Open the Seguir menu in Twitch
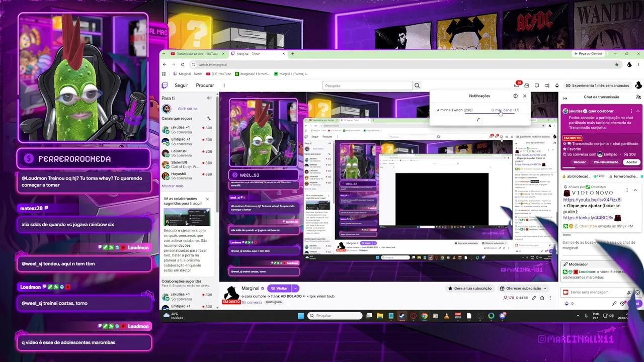The image size is (644, 362). click(181, 85)
